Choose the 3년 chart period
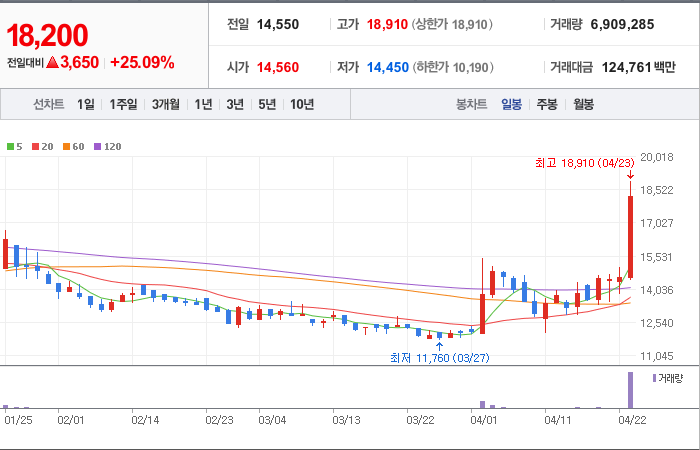The image size is (700, 450). coord(235,104)
